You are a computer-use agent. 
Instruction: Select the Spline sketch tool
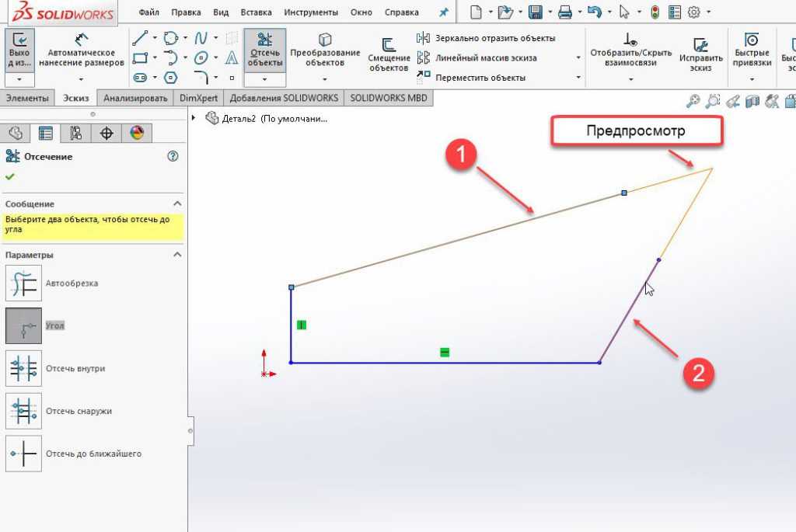tap(201, 38)
